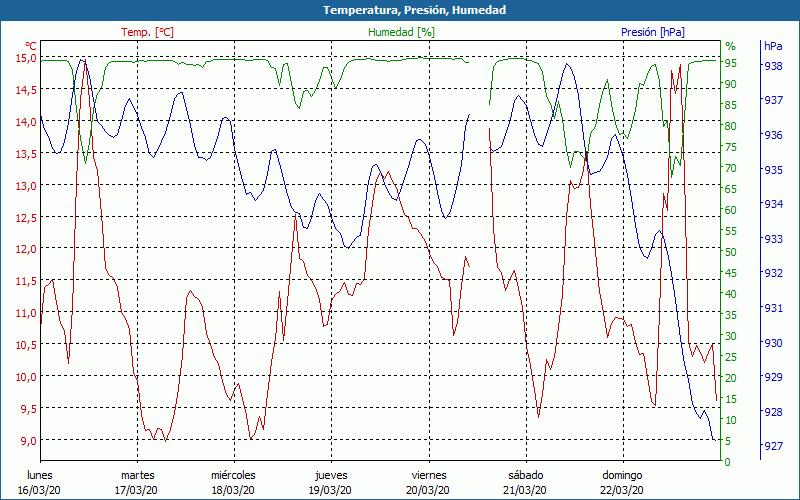The image size is (800, 500).
Task: Click the 'miércoles' day label
Action: tap(233, 475)
